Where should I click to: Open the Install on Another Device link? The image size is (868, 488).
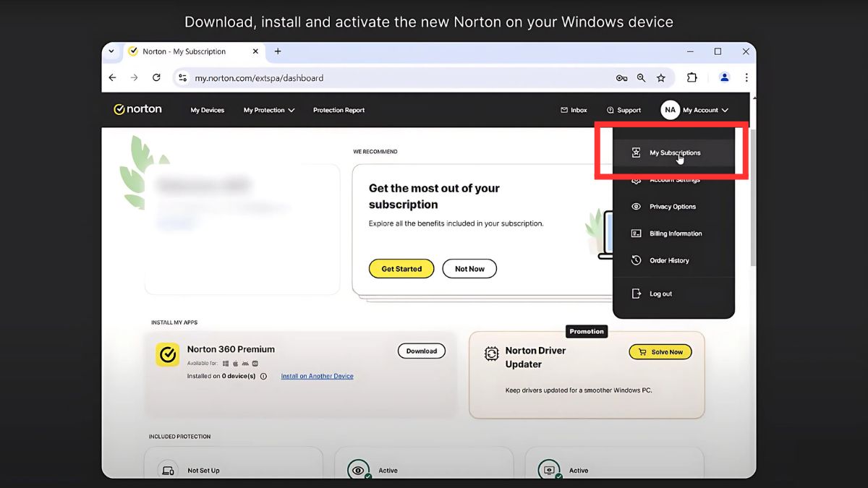pos(318,376)
